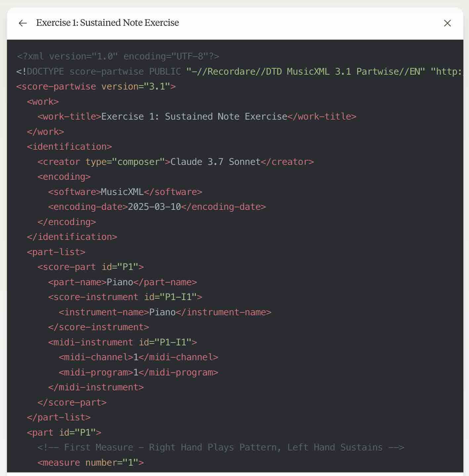The height and width of the screenshot is (476, 469).
Task: Click the xml version declaration line
Action: tap(118, 57)
